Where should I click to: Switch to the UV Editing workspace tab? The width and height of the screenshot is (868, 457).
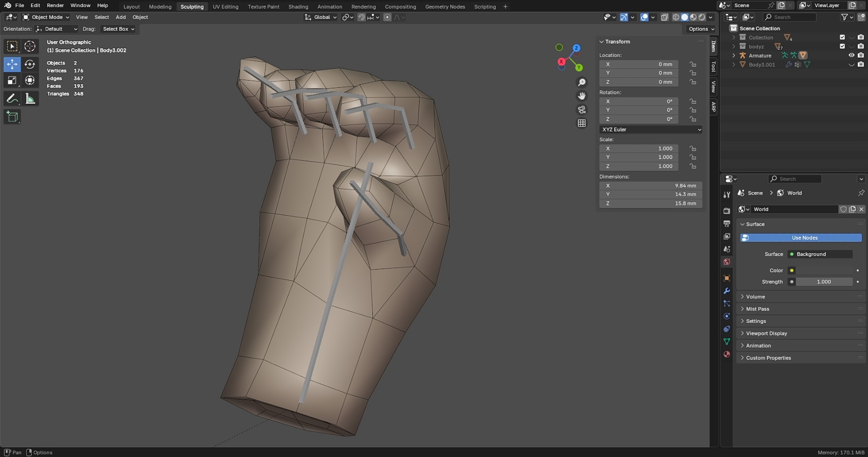[x=225, y=7]
